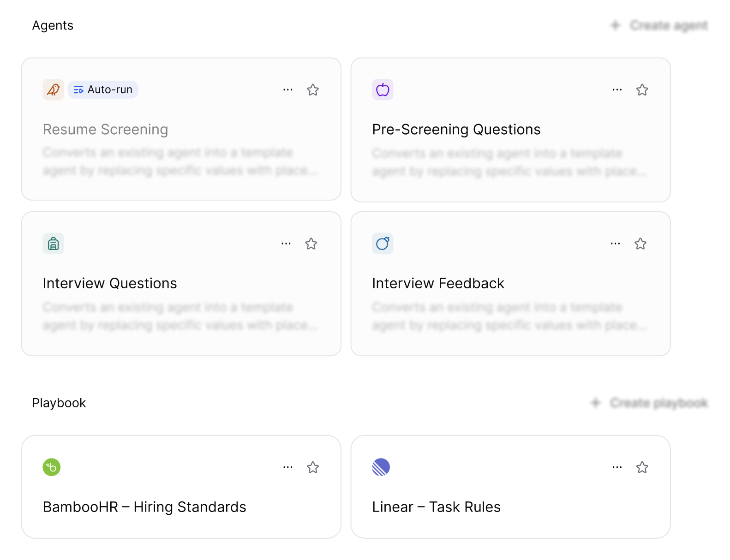Click the backpack icon on Interview Questions card
Image resolution: width=730 pixels, height=560 pixels.
[x=54, y=244]
